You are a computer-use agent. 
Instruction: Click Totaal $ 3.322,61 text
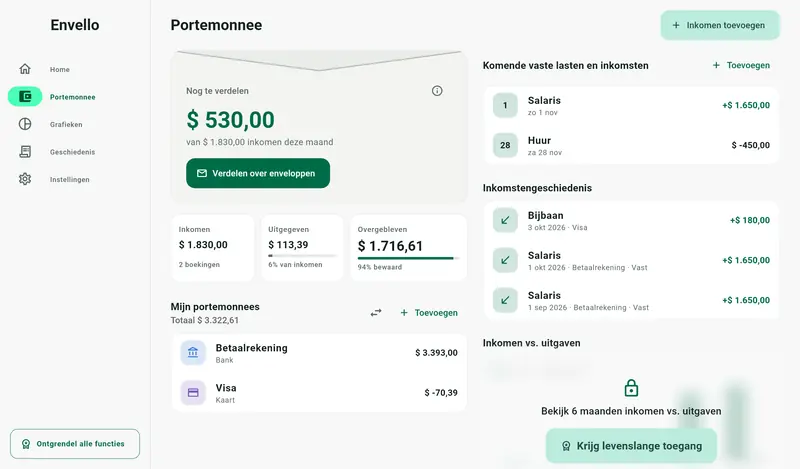[x=205, y=320]
